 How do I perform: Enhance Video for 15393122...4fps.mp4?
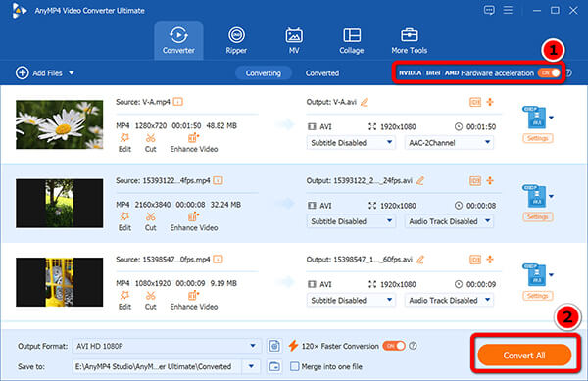coord(194,221)
